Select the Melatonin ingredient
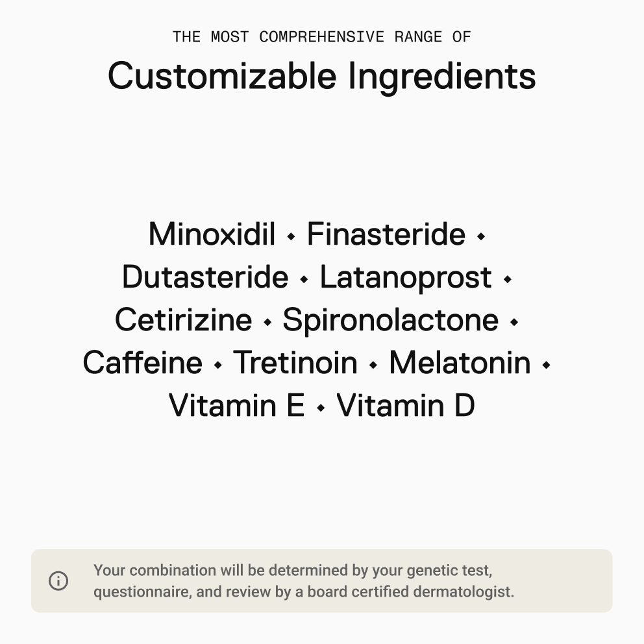The width and height of the screenshot is (644, 644). 460,363
